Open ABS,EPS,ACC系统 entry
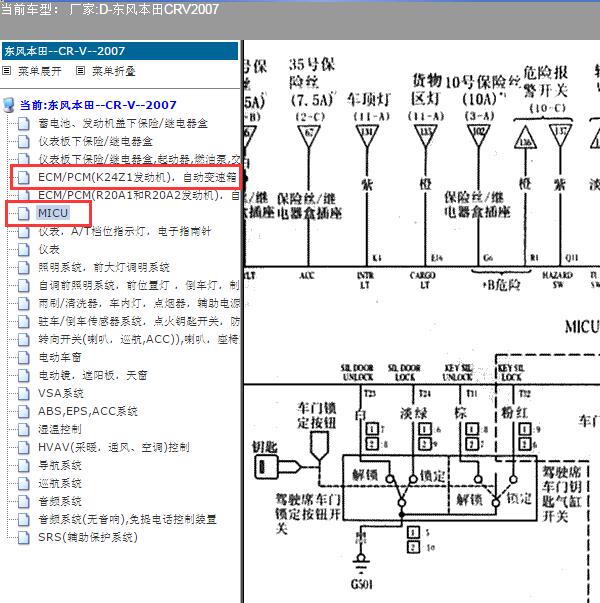Screen dimensions: 600x603 tap(88, 411)
